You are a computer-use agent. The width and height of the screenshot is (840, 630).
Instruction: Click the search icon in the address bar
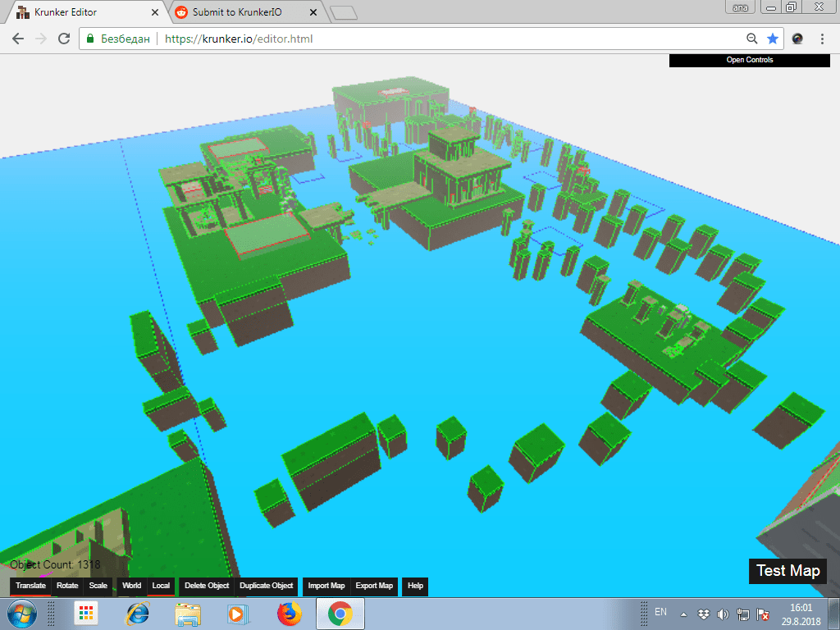point(751,38)
